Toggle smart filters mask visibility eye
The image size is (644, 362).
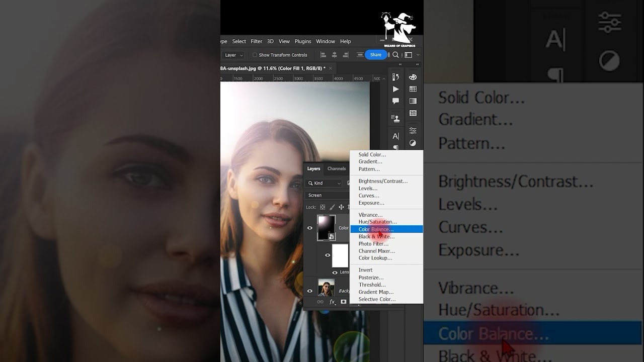coord(328,255)
